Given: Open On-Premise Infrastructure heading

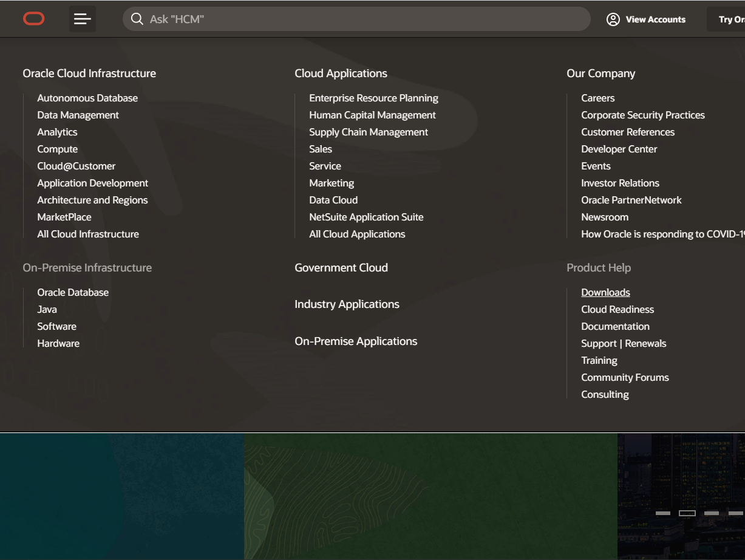Looking at the screenshot, I should pyautogui.click(x=87, y=268).
